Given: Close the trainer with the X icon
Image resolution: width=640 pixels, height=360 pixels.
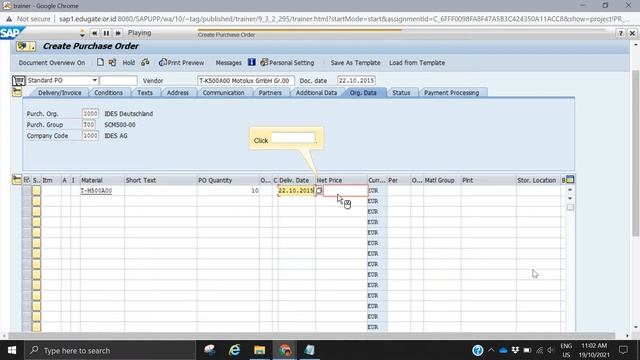Looking at the screenshot, I should [632, 33].
